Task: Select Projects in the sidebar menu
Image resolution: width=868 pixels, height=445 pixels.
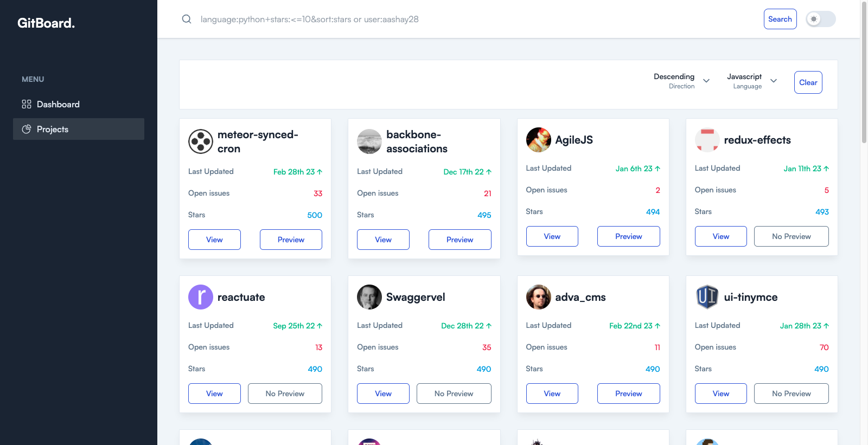Action: point(53,129)
